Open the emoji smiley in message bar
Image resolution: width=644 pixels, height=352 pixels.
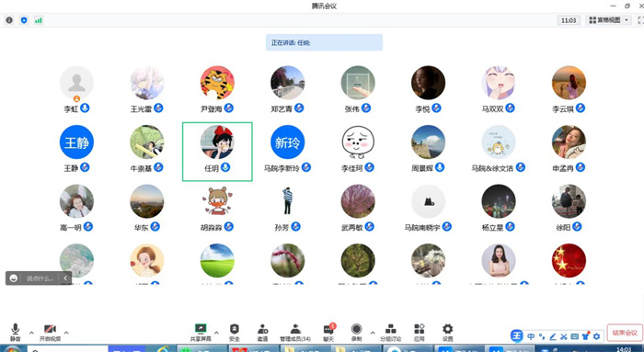tap(14, 278)
